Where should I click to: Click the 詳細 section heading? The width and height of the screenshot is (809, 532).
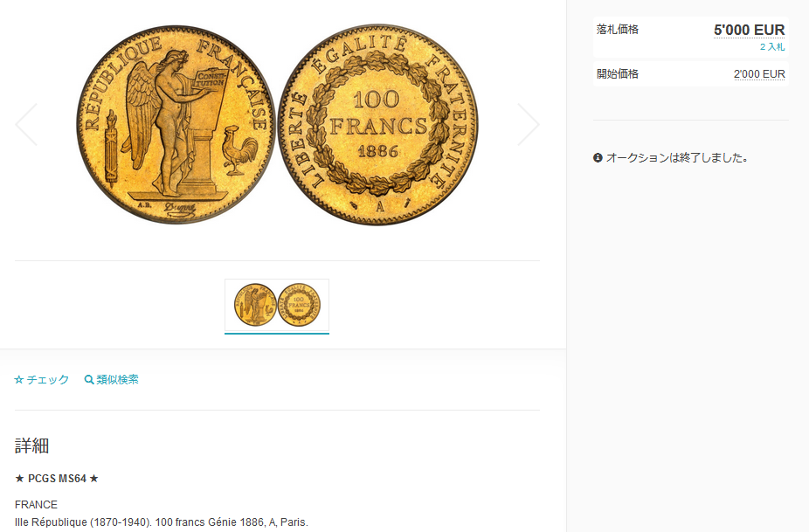click(32, 446)
